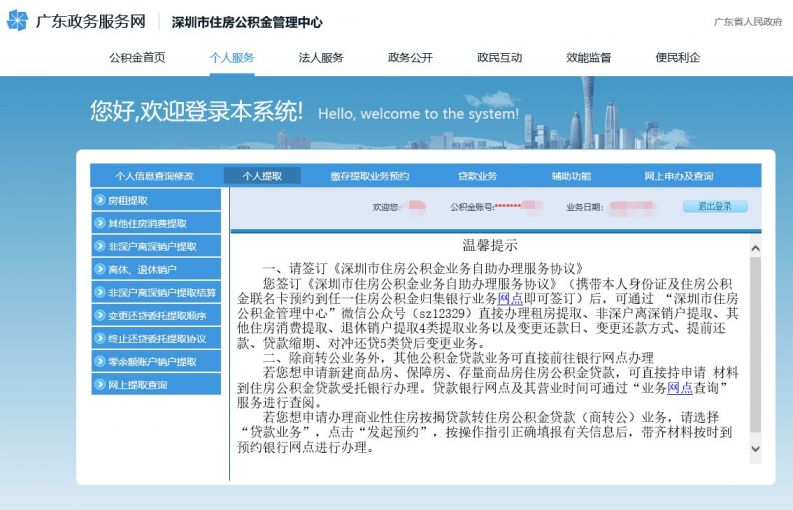Open the 房租提取 sidebar entry

coord(156,200)
